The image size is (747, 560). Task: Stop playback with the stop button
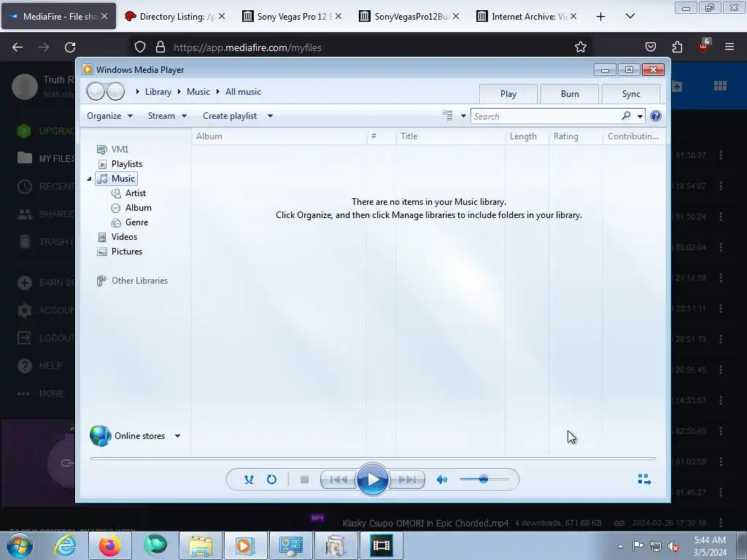[304, 480]
